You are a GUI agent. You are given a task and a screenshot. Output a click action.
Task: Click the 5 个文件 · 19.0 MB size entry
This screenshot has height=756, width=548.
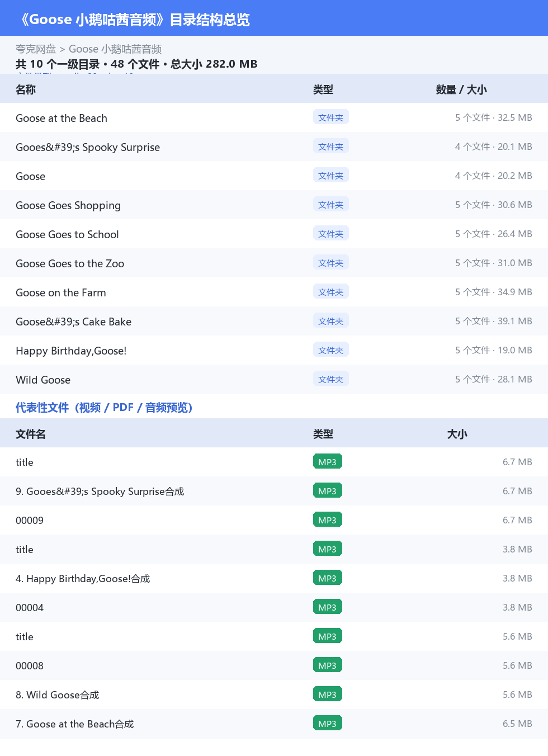coord(494,350)
